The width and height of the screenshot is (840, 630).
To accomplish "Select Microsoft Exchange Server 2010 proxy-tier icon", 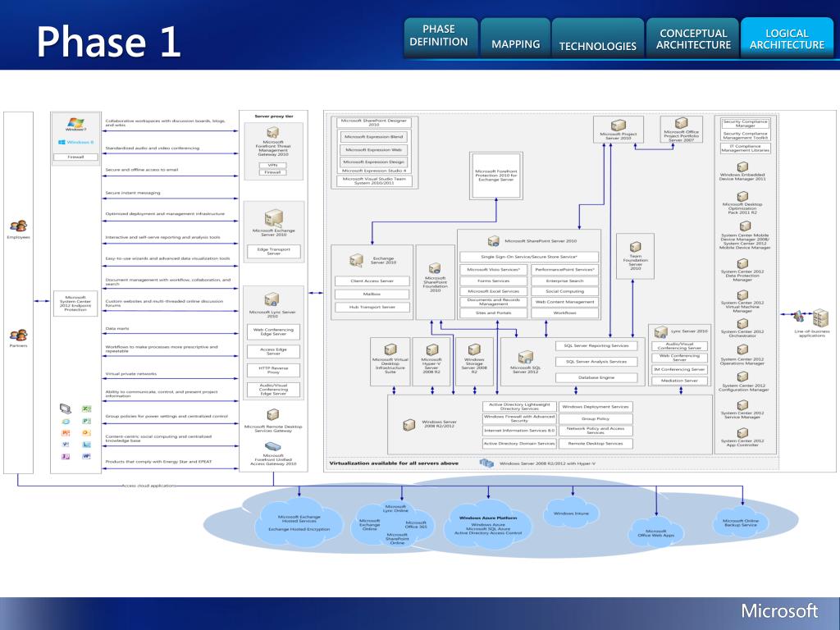I will [x=273, y=218].
